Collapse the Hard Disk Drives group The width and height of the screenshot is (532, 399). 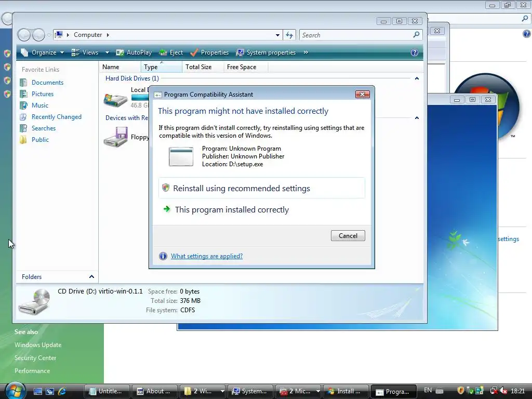pos(417,78)
